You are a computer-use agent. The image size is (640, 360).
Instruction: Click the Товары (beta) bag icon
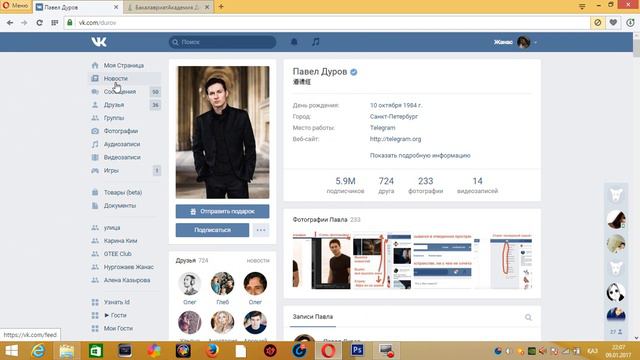tap(95, 192)
